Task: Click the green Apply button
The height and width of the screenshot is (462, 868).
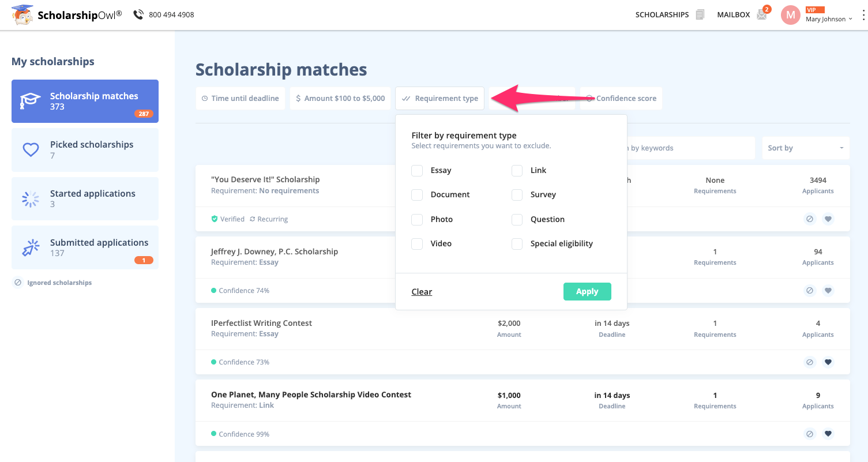Action: pyautogui.click(x=587, y=291)
